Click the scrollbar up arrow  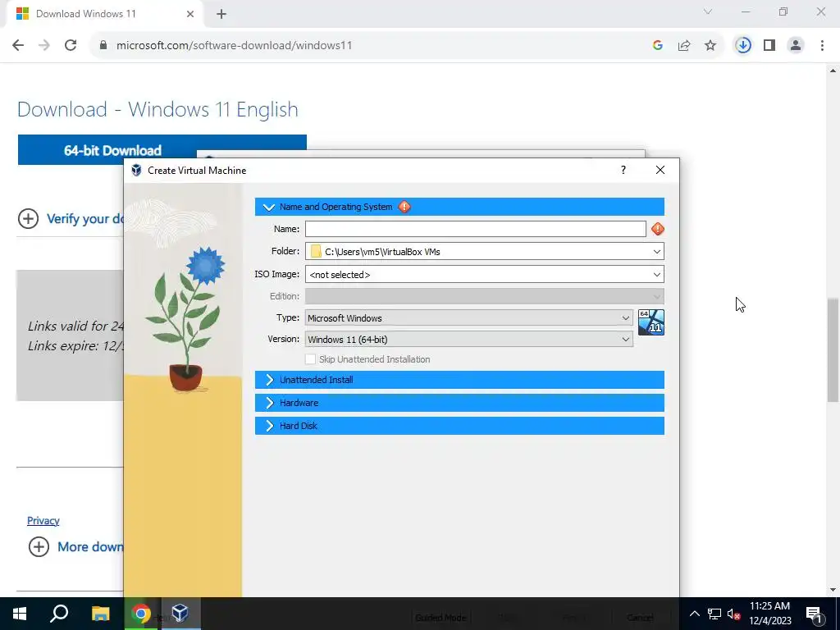point(833,71)
